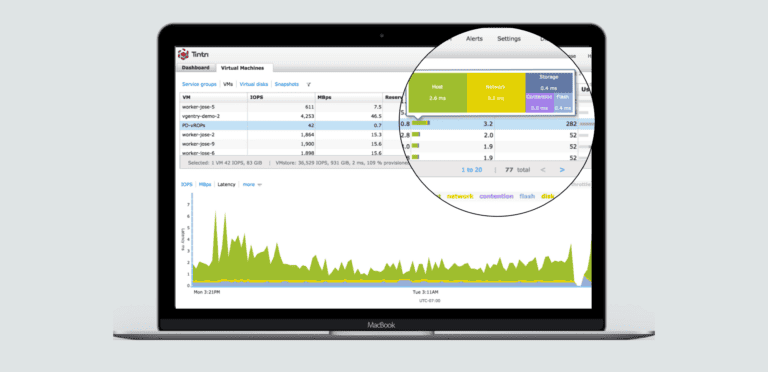Open the Snapshots view

287,84
